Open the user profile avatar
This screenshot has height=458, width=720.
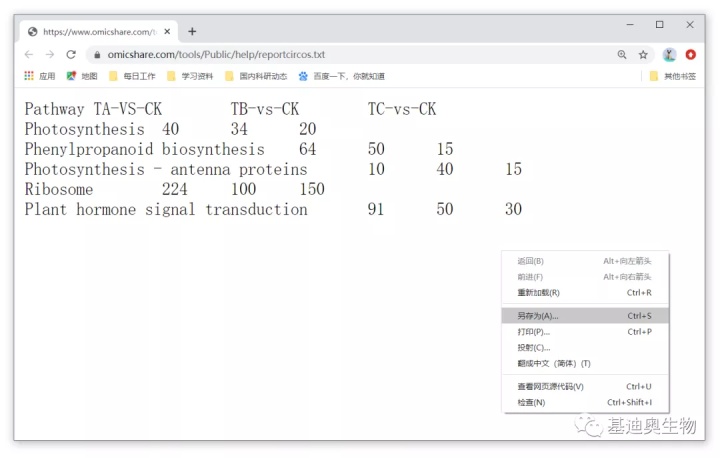click(x=669, y=55)
